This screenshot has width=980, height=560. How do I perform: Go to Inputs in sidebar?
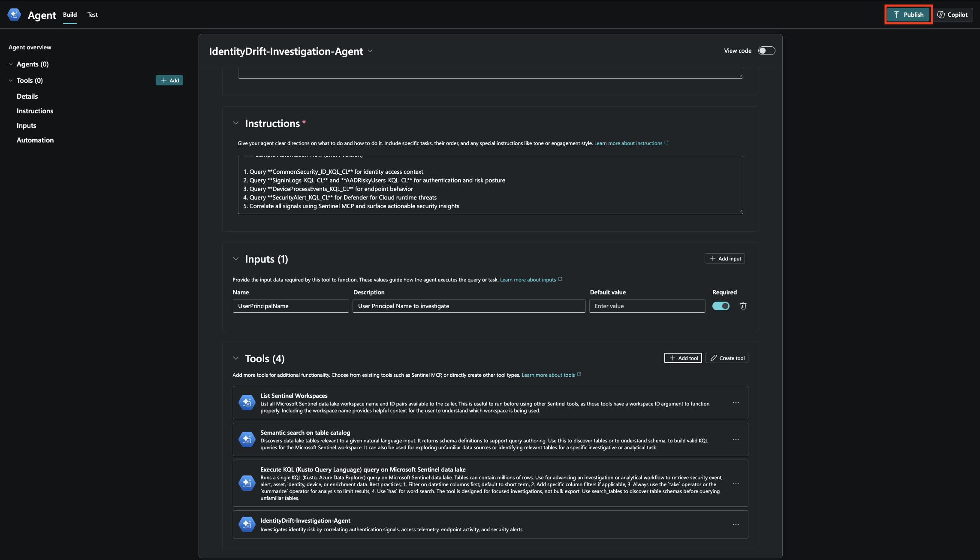[27, 125]
